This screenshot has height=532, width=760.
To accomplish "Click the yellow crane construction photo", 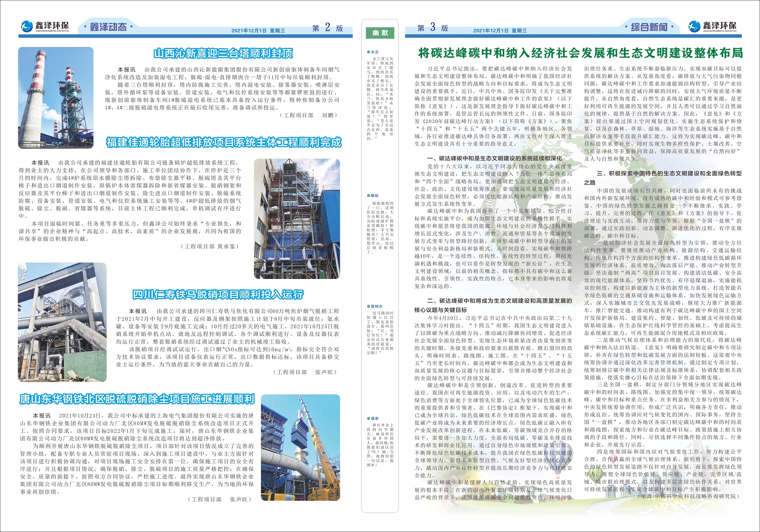I will click(x=300, y=447).
